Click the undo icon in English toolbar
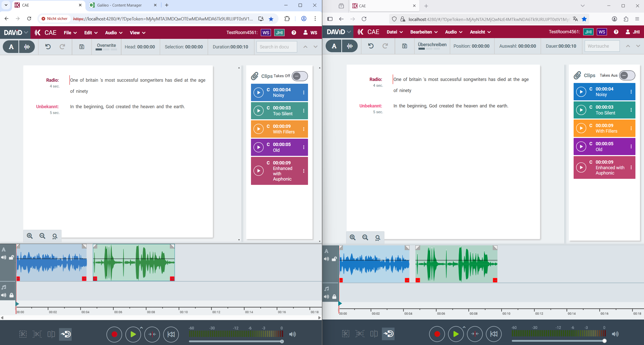Viewport: 644px width, 345px height. pos(48,47)
